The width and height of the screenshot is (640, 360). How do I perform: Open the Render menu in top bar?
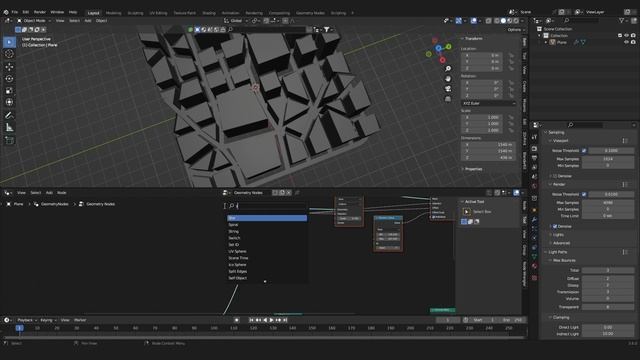pyautogui.click(x=40, y=12)
